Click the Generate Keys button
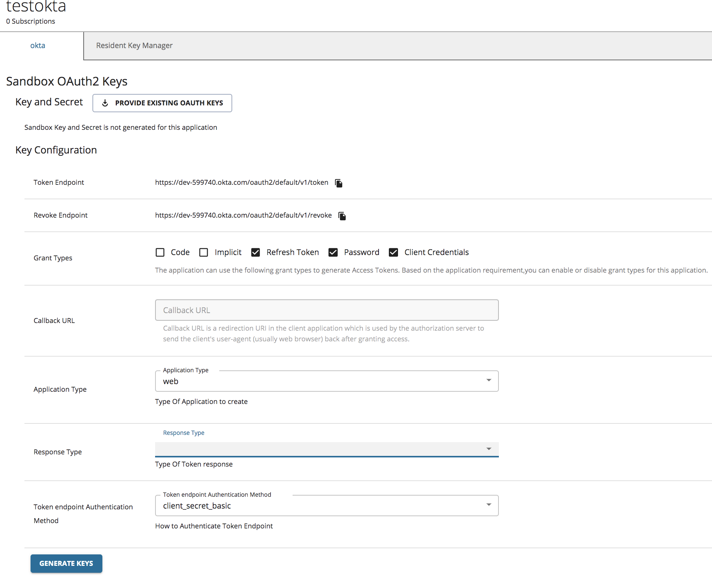 click(x=66, y=563)
